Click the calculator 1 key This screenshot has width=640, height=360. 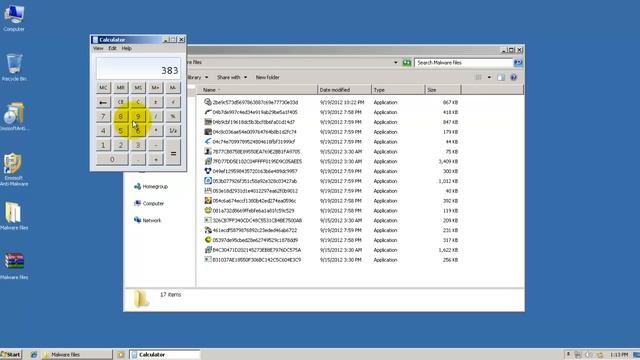click(x=103, y=145)
